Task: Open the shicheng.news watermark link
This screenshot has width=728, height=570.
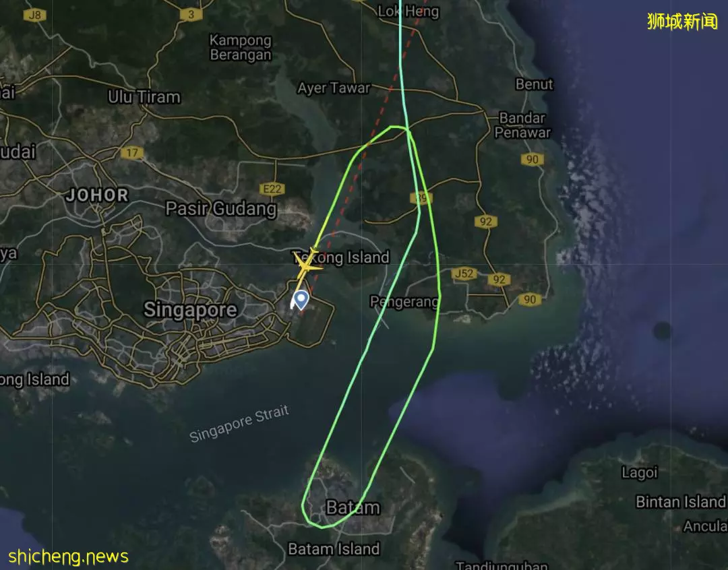Action: coord(68,556)
